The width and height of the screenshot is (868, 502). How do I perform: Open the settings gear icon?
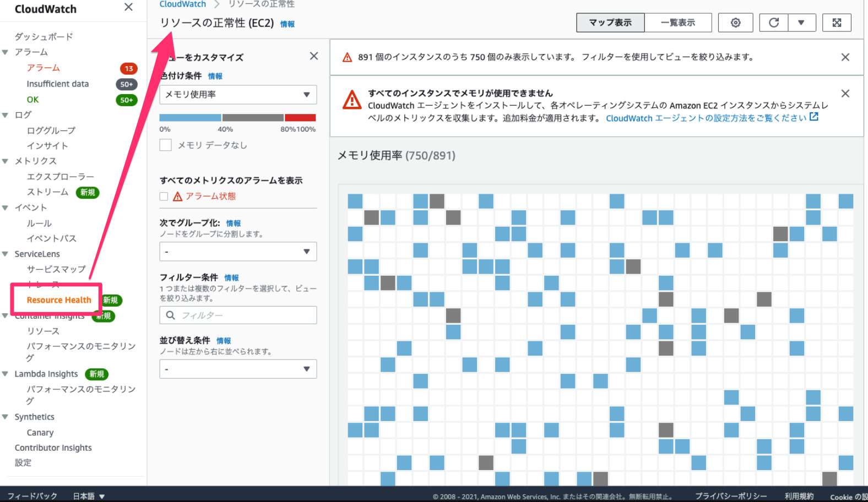pyautogui.click(x=735, y=23)
